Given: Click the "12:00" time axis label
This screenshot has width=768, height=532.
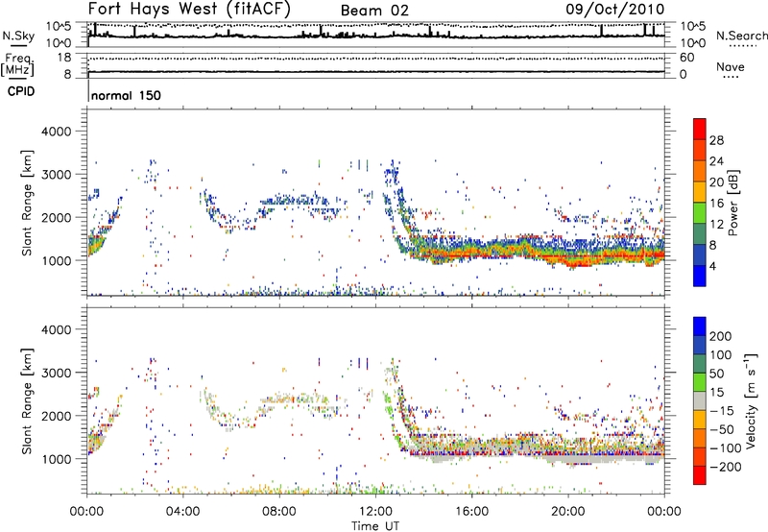Looking at the screenshot, I should pos(375,512).
